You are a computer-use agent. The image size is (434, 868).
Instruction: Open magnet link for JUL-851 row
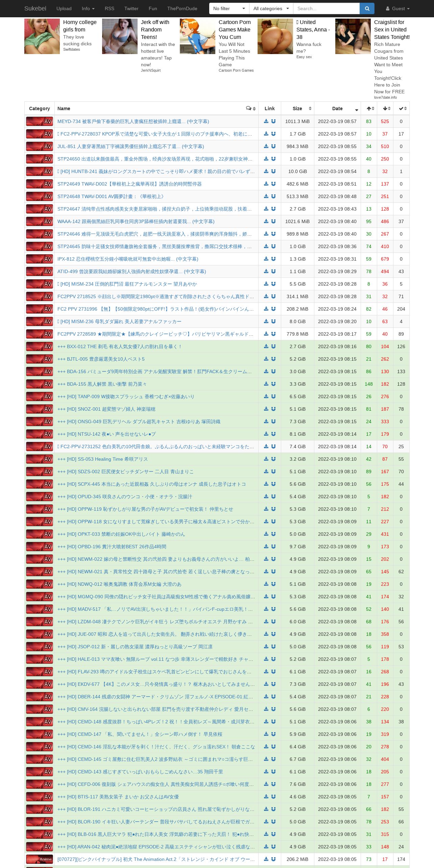[x=273, y=146]
